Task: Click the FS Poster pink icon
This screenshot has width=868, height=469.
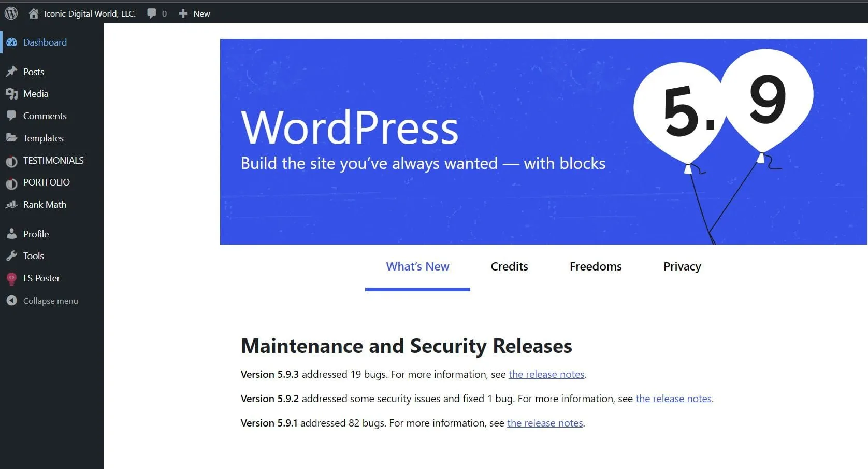Action: [11, 279]
